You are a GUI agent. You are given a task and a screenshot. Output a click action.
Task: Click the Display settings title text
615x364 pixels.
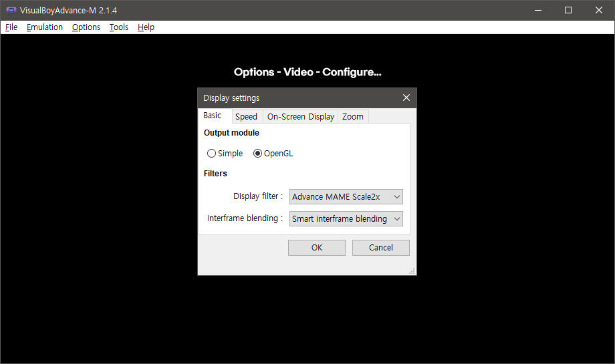pos(231,98)
